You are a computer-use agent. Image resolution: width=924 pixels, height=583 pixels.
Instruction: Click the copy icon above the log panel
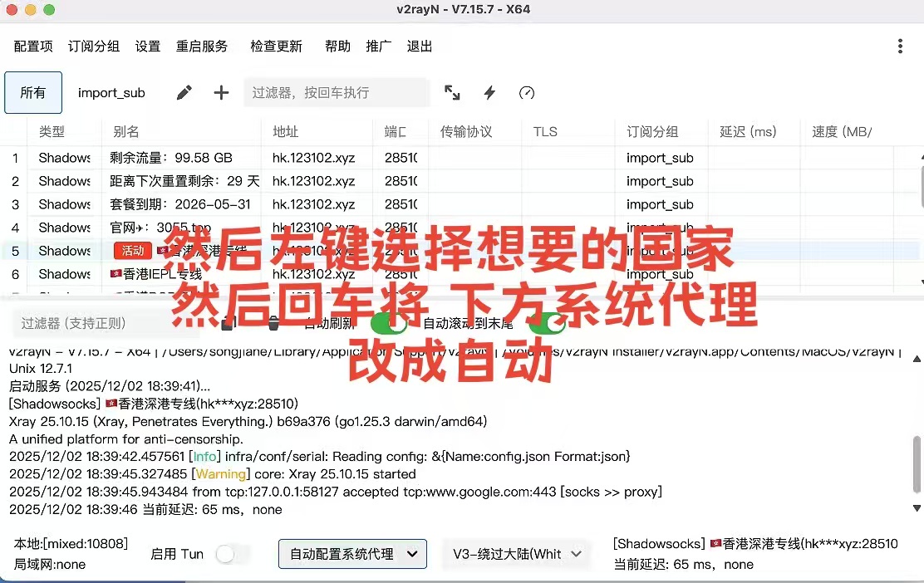coord(228,324)
